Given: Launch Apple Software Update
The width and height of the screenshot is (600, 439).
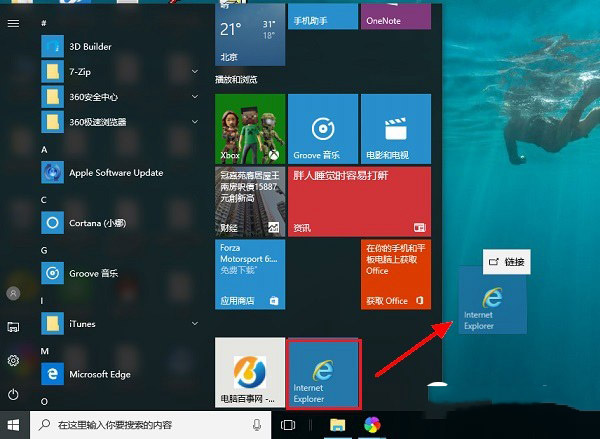Looking at the screenshot, I should click(x=115, y=172).
